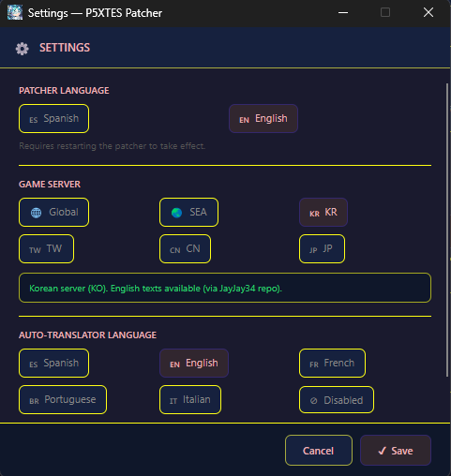Set auto-translator language to French
Screen dimensions: 451x476
332,364
